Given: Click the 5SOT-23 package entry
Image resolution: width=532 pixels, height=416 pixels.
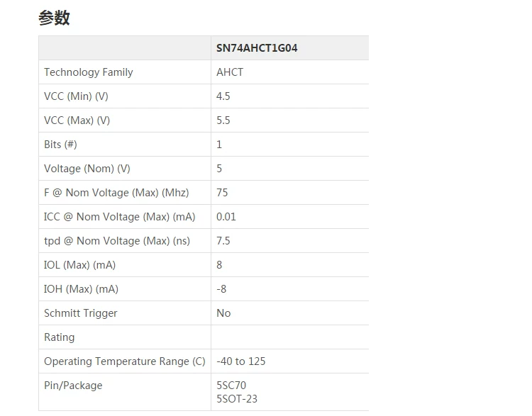Looking at the screenshot, I should (237, 399).
